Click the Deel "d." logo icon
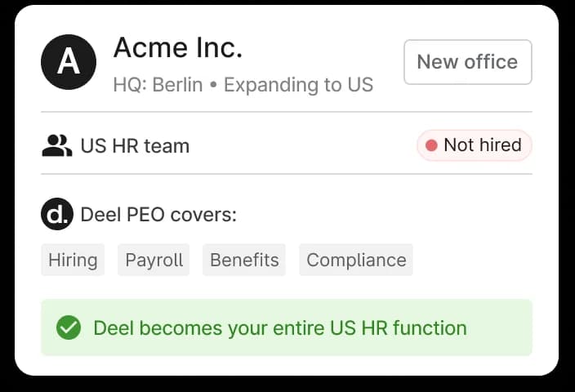This screenshot has width=575, height=392. coord(57,214)
